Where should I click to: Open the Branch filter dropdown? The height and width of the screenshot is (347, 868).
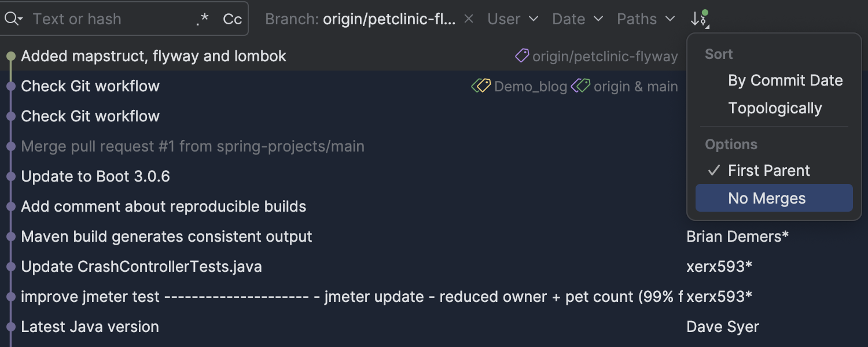pyautogui.click(x=360, y=19)
